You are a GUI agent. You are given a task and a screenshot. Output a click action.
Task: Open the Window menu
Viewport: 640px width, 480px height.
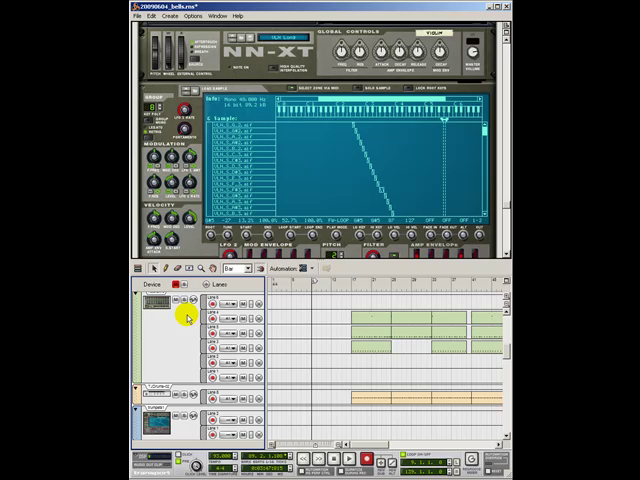point(218,16)
